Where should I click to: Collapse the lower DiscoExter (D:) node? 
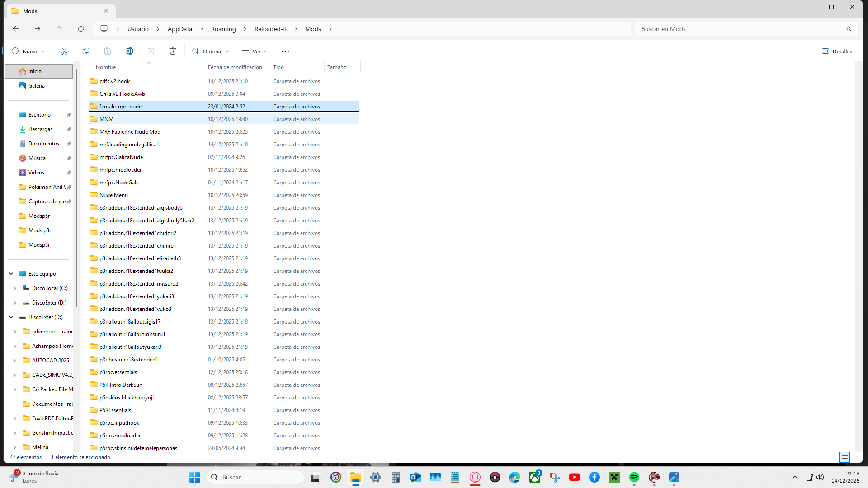tap(11, 317)
